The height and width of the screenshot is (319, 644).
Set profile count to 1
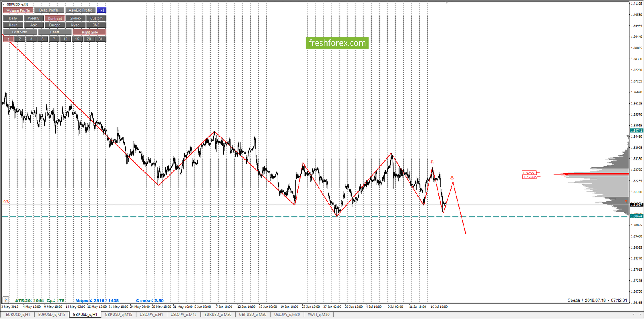[8, 39]
